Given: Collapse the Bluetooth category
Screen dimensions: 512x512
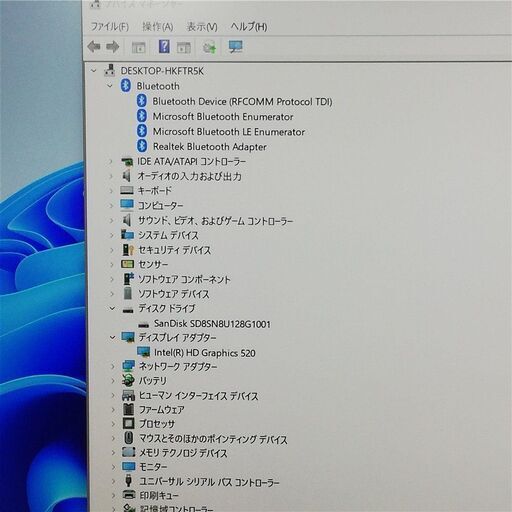Looking at the screenshot, I should (x=110, y=86).
